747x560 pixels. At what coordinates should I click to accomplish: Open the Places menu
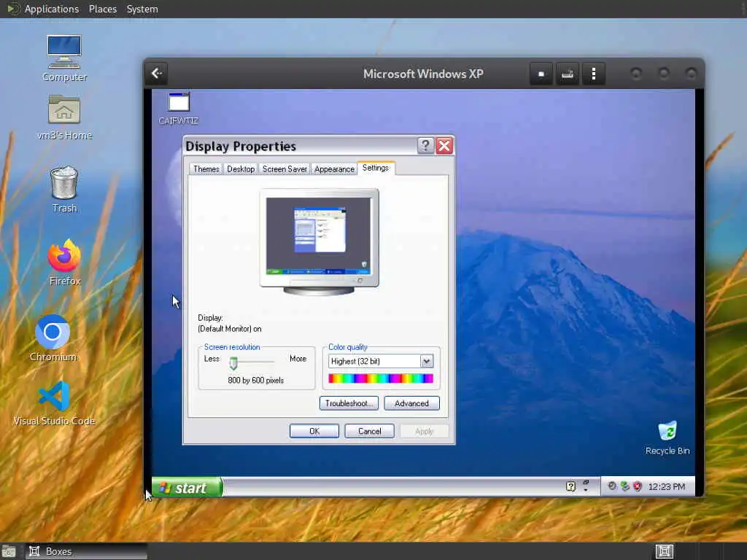click(102, 9)
